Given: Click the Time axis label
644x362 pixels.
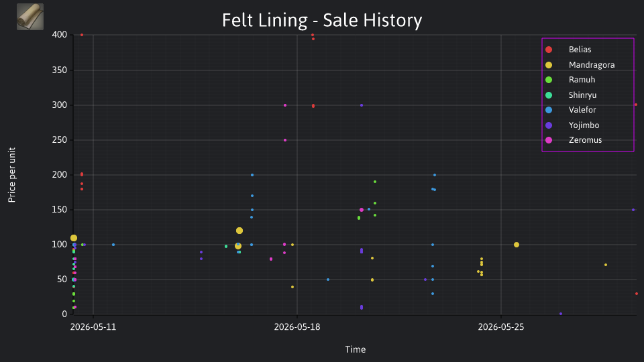Looking at the screenshot, I should click(356, 349).
